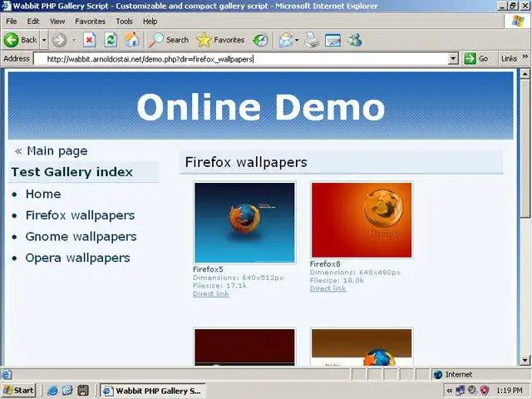This screenshot has height=399, width=532.
Task: Open the Messenger people icon
Action: click(x=355, y=40)
